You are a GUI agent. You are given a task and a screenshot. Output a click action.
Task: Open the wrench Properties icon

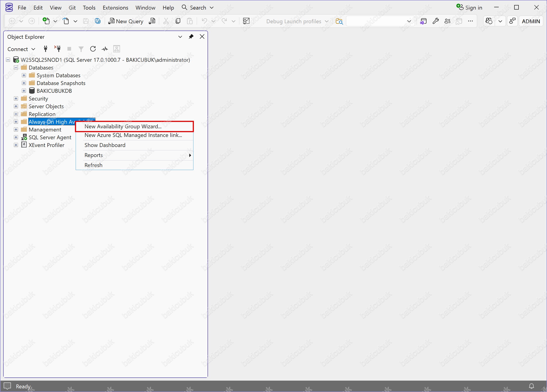(436, 21)
